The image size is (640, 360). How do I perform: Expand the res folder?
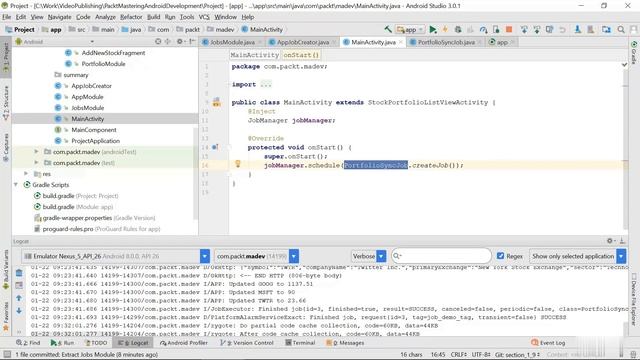tap(26, 173)
